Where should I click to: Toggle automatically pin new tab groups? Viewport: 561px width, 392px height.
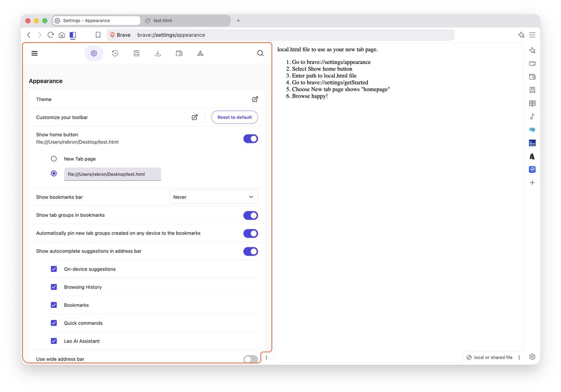coord(251,233)
